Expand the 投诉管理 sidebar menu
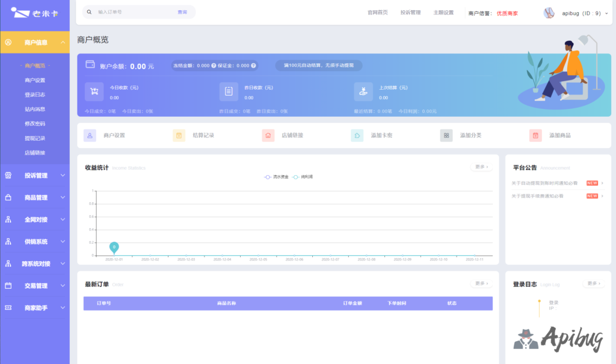616x364 pixels. point(35,176)
